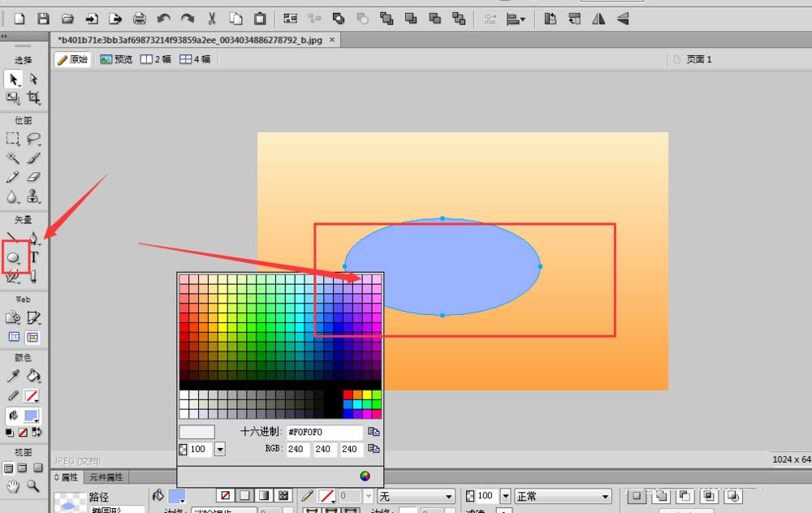Switch to the 预览 view tab

116,59
